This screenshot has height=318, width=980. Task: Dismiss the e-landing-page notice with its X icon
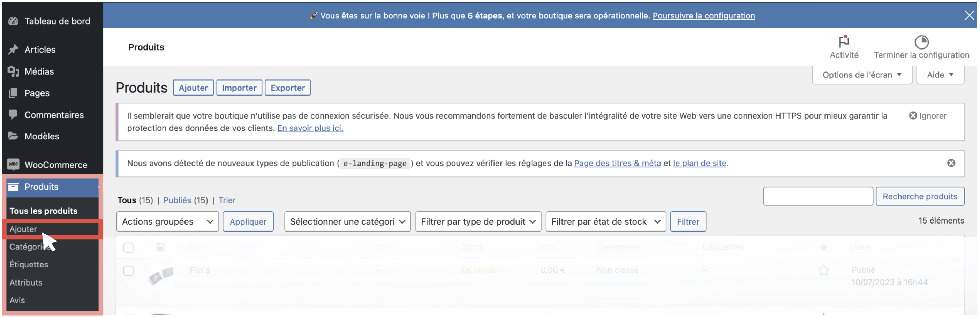[x=950, y=163]
